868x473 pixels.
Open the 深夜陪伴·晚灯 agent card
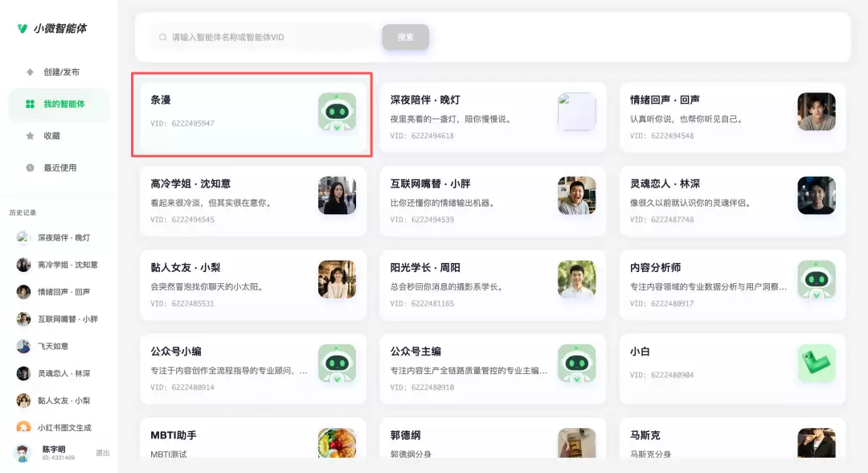(x=492, y=117)
